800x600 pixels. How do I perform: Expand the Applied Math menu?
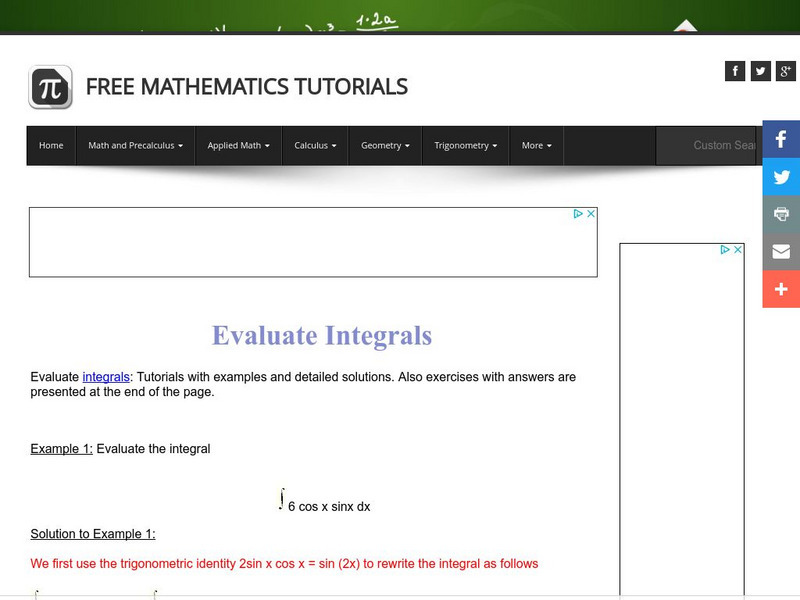(x=238, y=145)
